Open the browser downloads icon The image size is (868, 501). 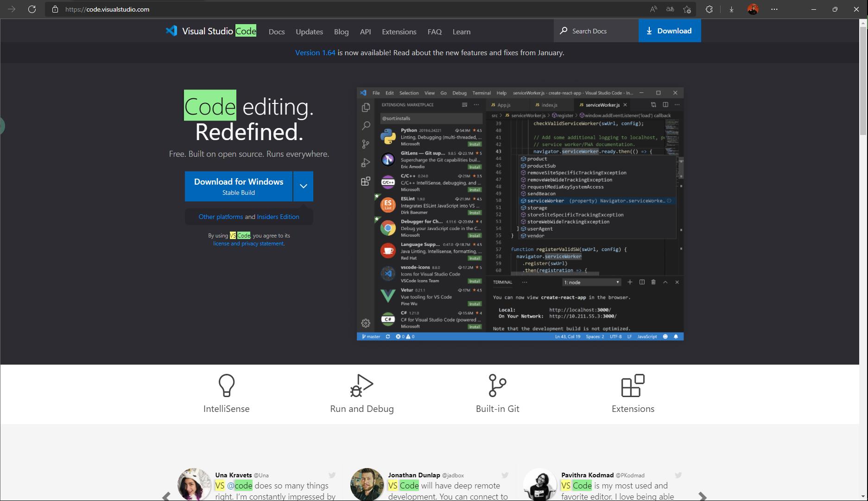pos(731,9)
